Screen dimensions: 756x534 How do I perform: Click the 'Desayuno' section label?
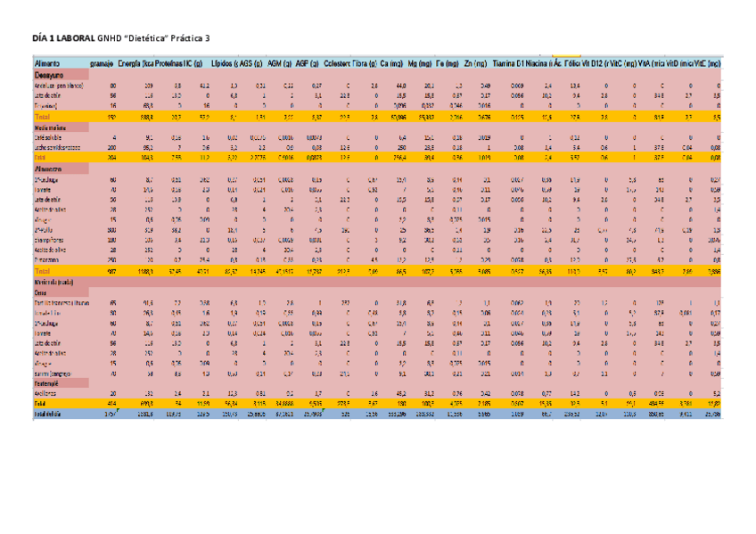coord(49,75)
